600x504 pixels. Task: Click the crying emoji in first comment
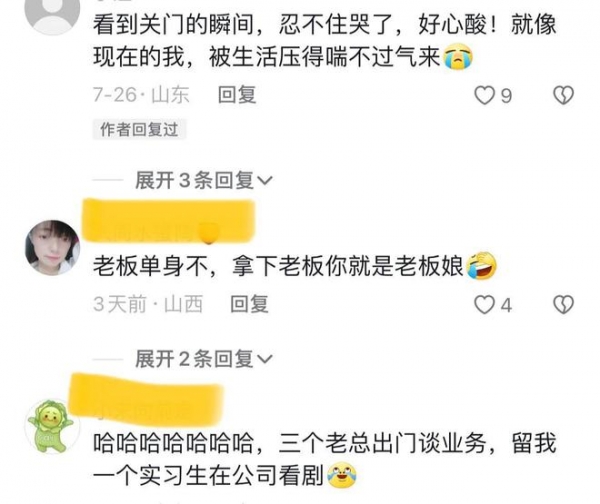point(458,57)
